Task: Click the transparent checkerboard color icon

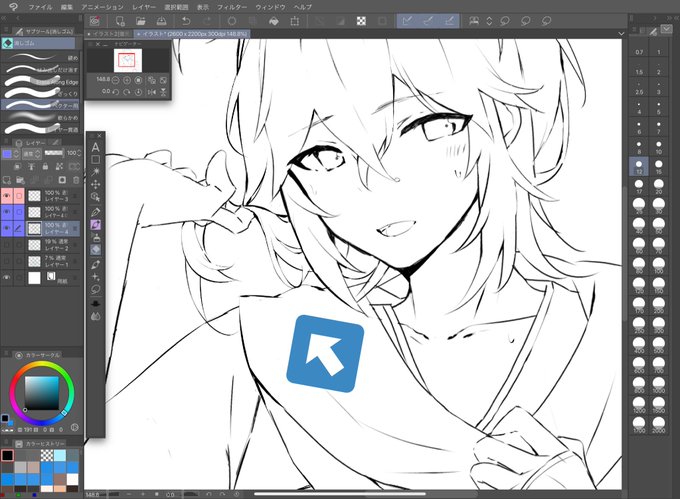Action: tap(361, 21)
